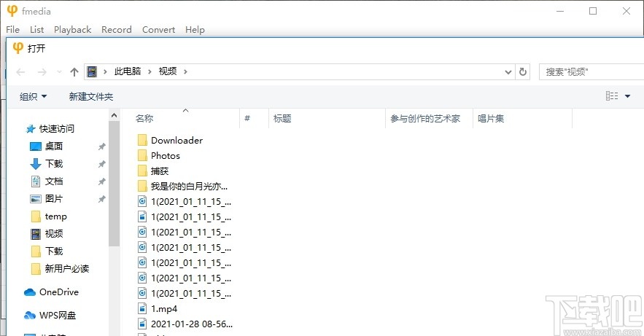644x336 pixels.
Task: Open 图片 in quick access
Action: tap(54, 199)
